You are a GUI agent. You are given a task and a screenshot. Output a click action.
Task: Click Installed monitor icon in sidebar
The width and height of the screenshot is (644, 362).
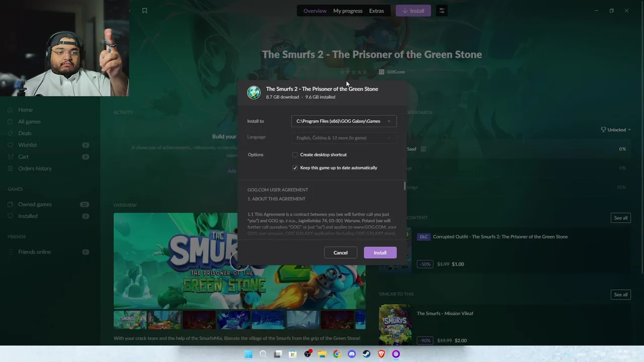11,216
